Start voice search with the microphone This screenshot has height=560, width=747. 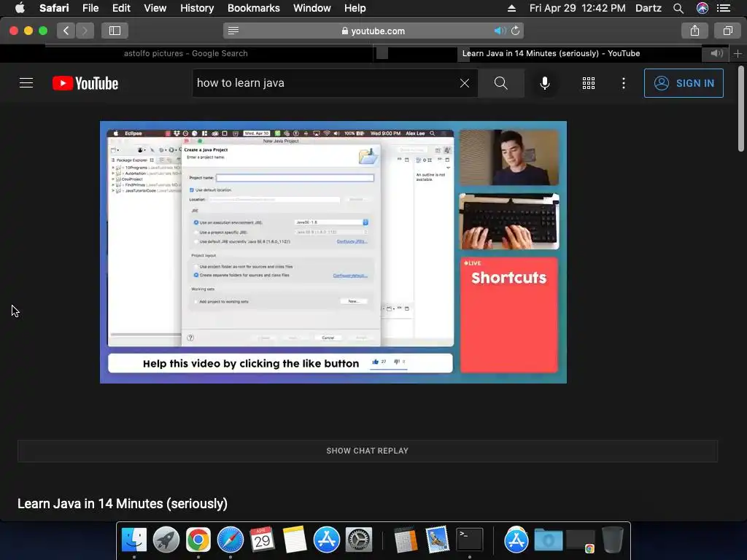coord(544,83)
